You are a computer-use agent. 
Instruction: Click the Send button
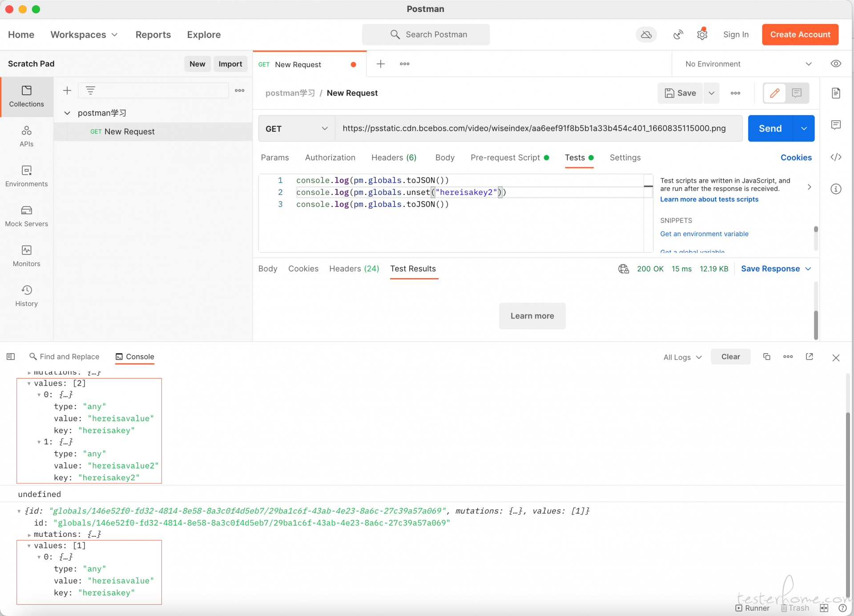point(770,129)
